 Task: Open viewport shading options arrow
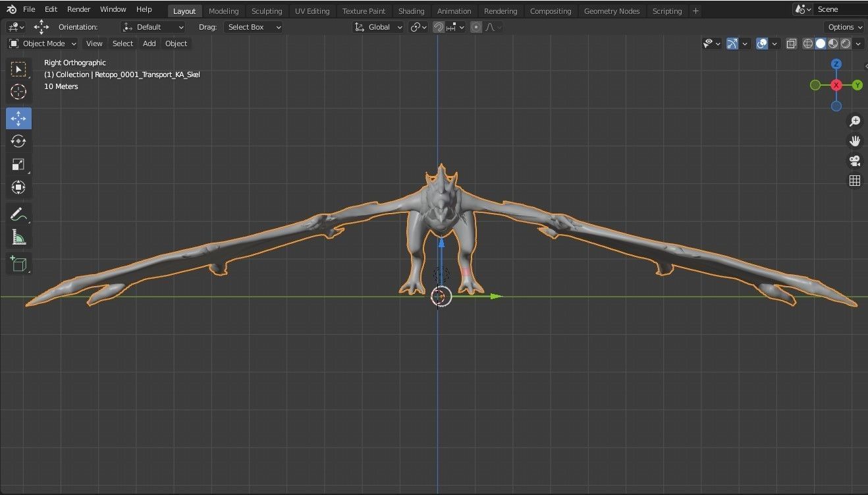pos(859,44)
